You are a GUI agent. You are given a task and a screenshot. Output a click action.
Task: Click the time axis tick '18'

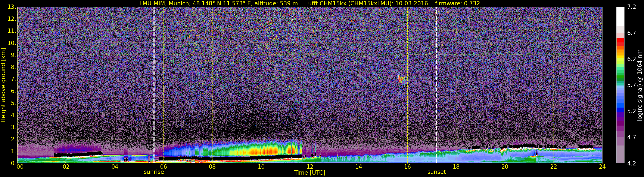tap(456, 167)
